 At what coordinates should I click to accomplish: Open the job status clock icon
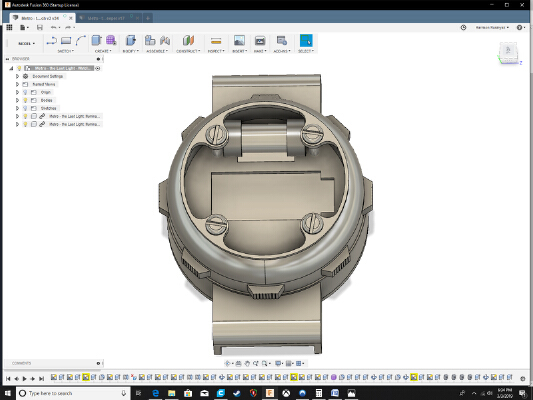463,28
